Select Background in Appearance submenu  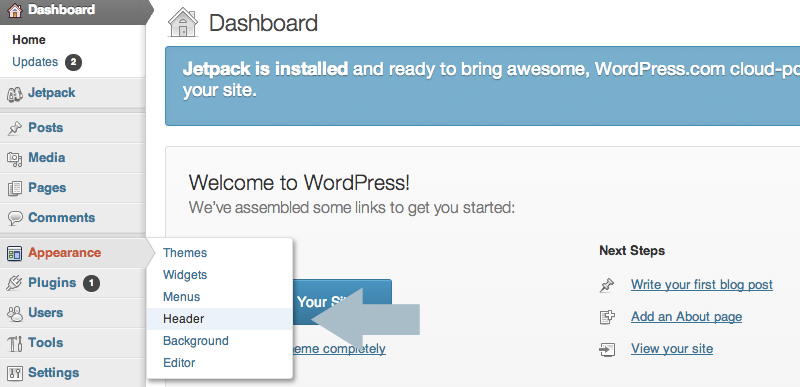point(196,341)
